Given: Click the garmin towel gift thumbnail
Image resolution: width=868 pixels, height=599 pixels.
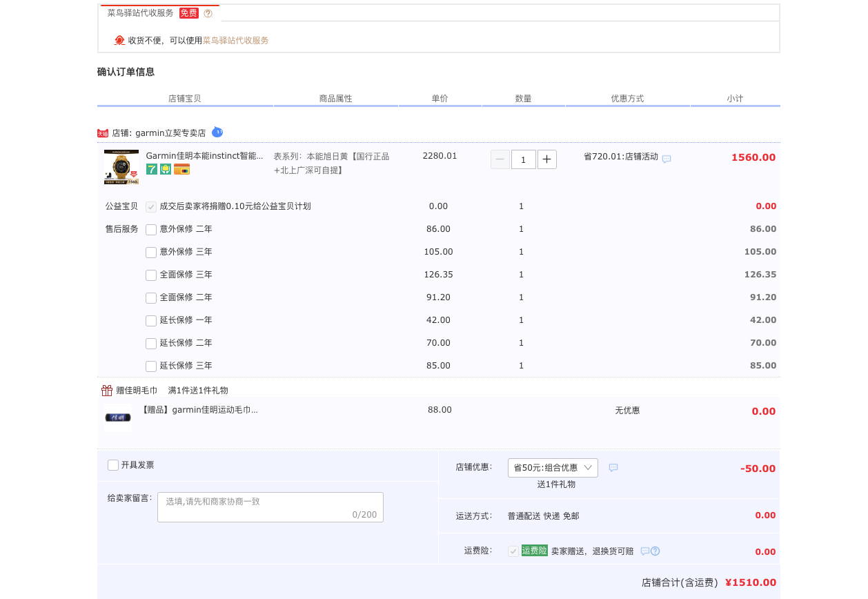Looking at the screenshot, I should point(118,418).
